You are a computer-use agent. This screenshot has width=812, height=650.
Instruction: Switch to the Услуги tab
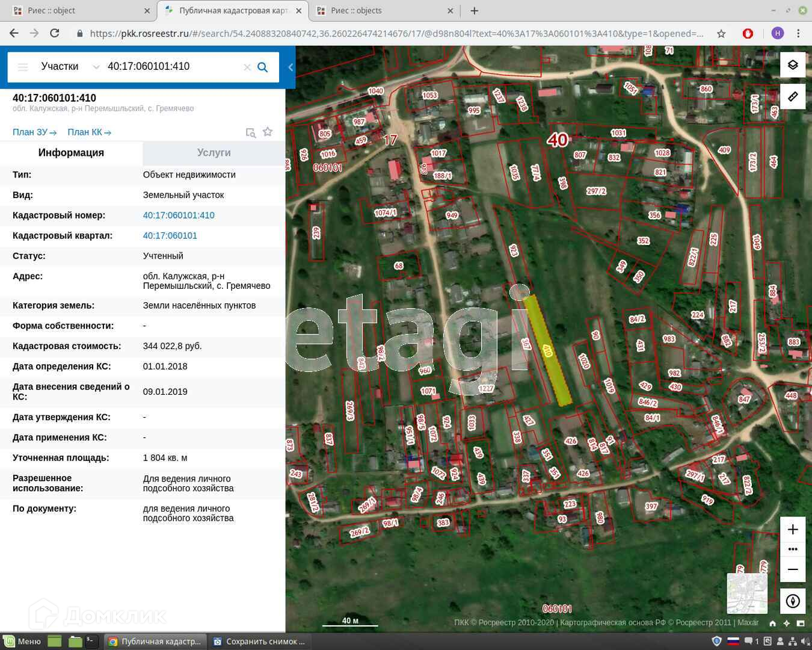point(214,153)
